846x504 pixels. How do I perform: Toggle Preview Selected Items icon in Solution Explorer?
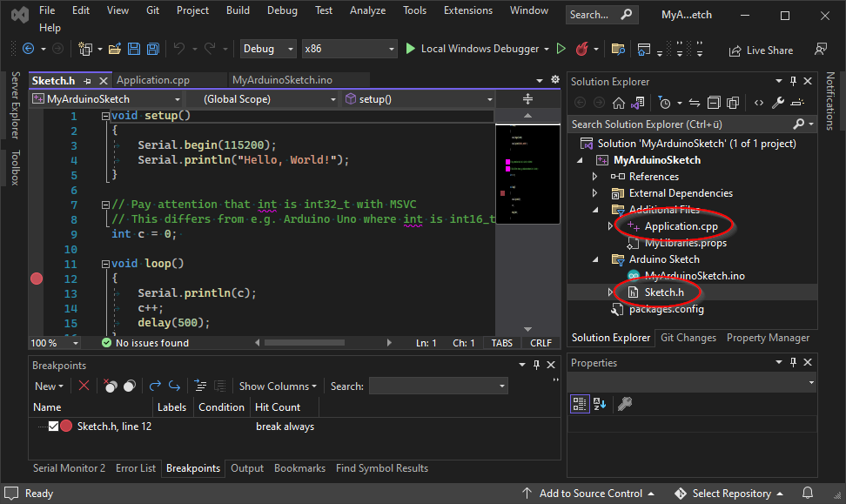[x=797, y=103]
